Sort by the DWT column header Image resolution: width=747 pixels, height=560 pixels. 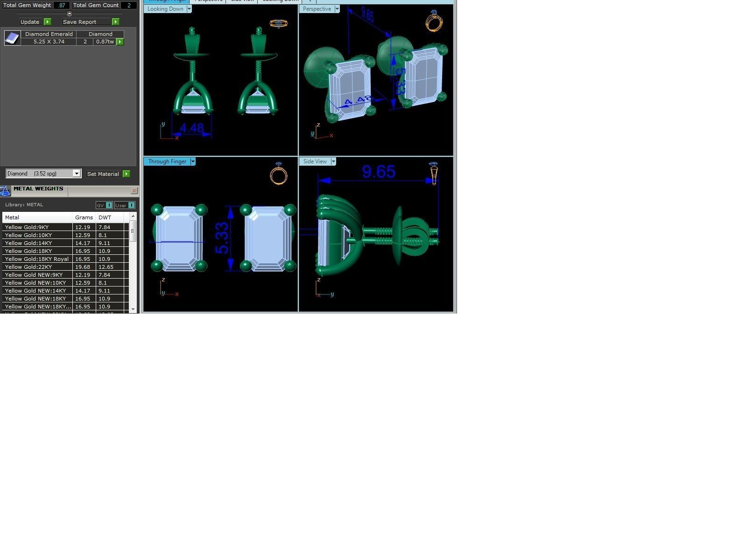point(110,217)
